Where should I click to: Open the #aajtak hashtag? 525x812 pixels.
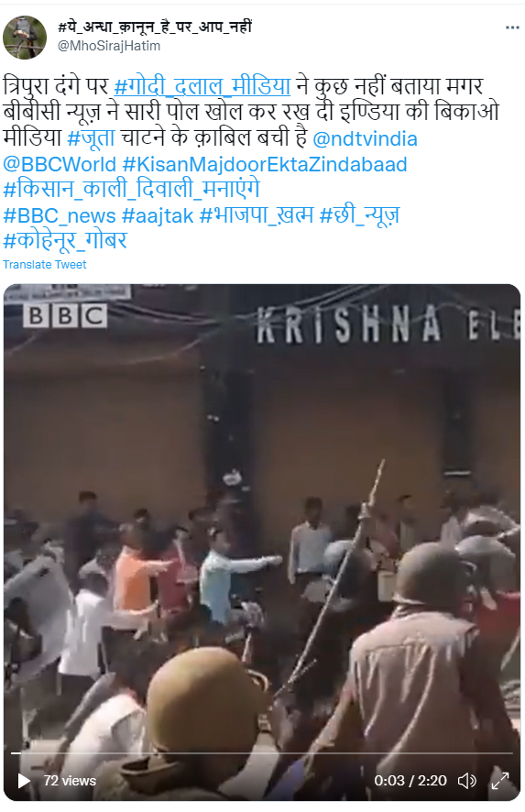(158, 215)
